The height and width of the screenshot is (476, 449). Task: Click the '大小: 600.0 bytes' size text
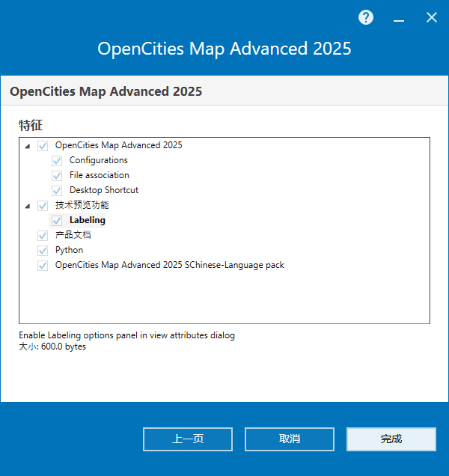tap(52, 347)
